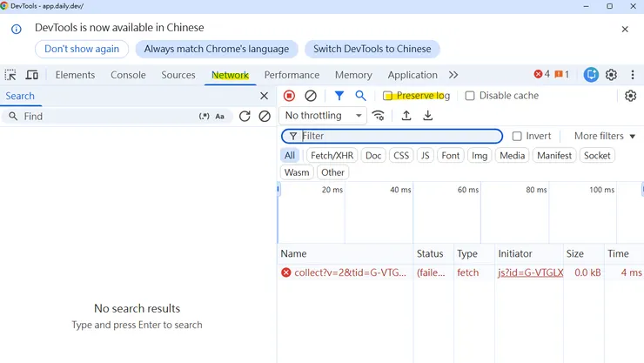Sort requests by Time column header
The height and width of the screenshot is (363, 644).
[624, 254]
